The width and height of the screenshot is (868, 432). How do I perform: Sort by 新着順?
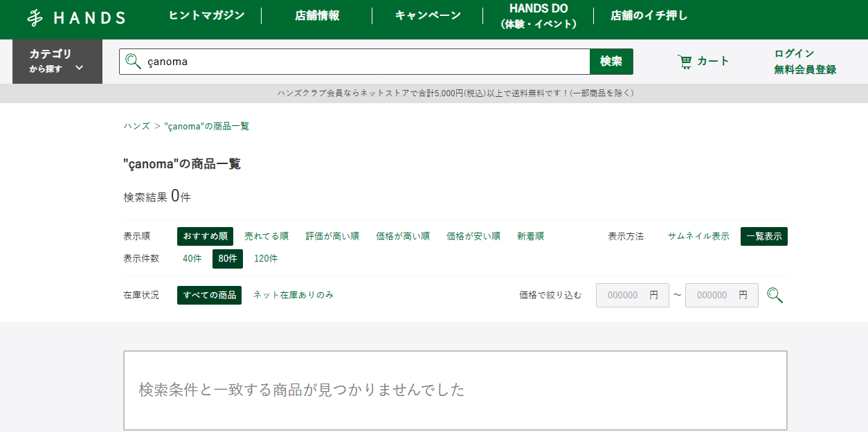point(530,236)
